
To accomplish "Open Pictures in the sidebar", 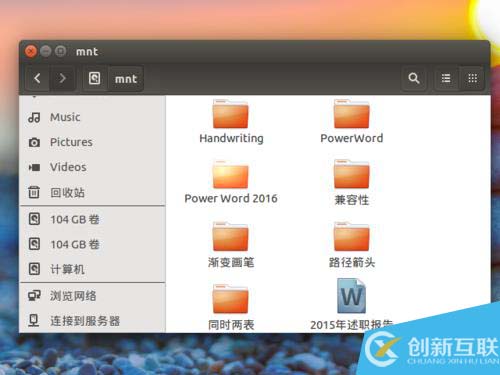I will tap(71, 142).
